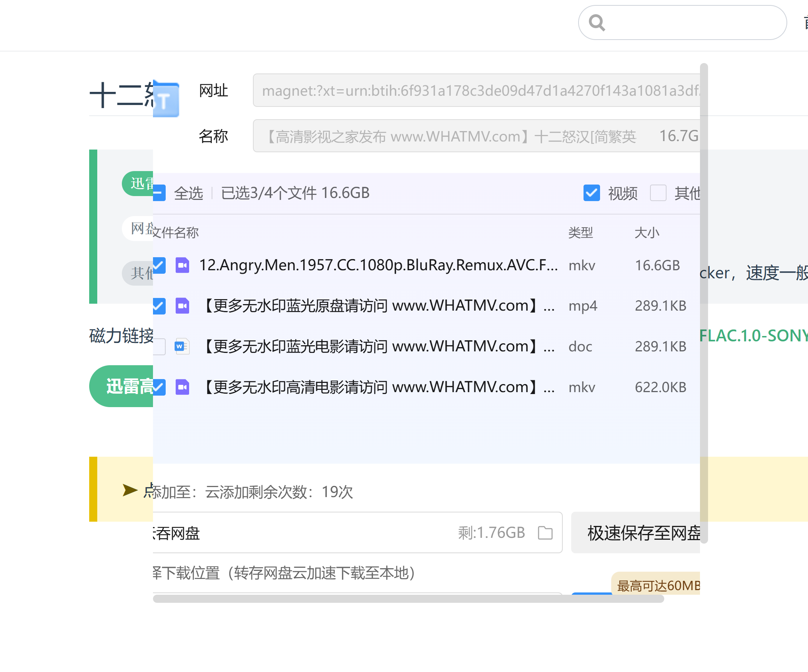Click video icon of the 622.0KB mkv file
The image size is (808, 672).
(182, 387)
